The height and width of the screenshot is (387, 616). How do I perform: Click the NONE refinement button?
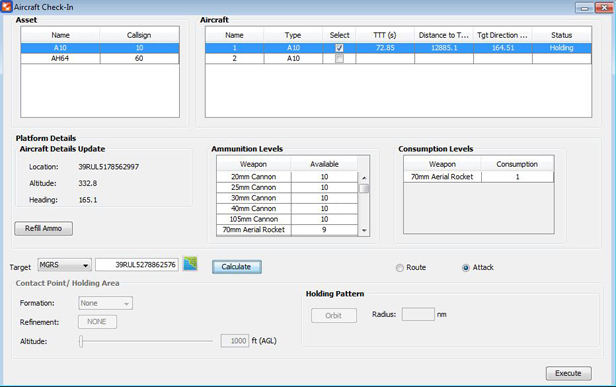(x=97, y=322)
